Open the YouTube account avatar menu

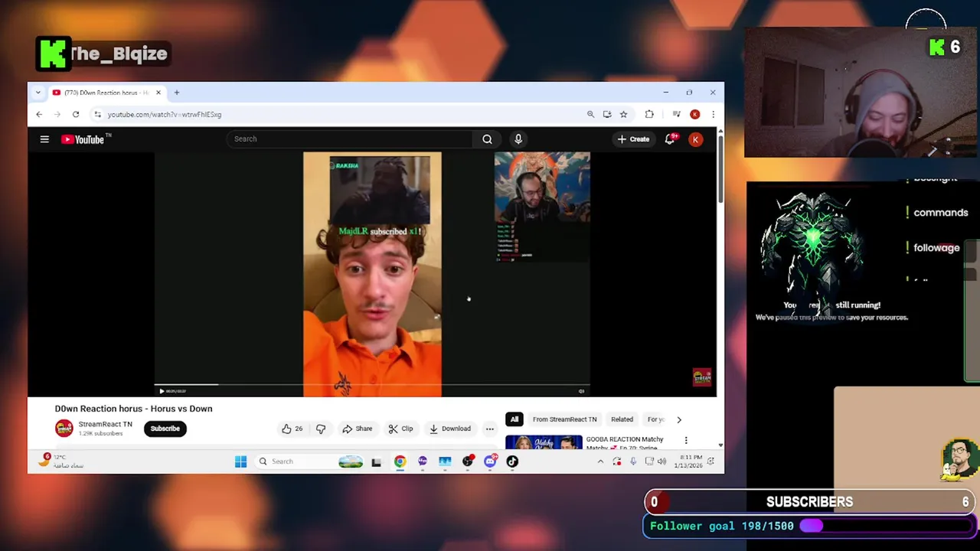coord(695,139)
